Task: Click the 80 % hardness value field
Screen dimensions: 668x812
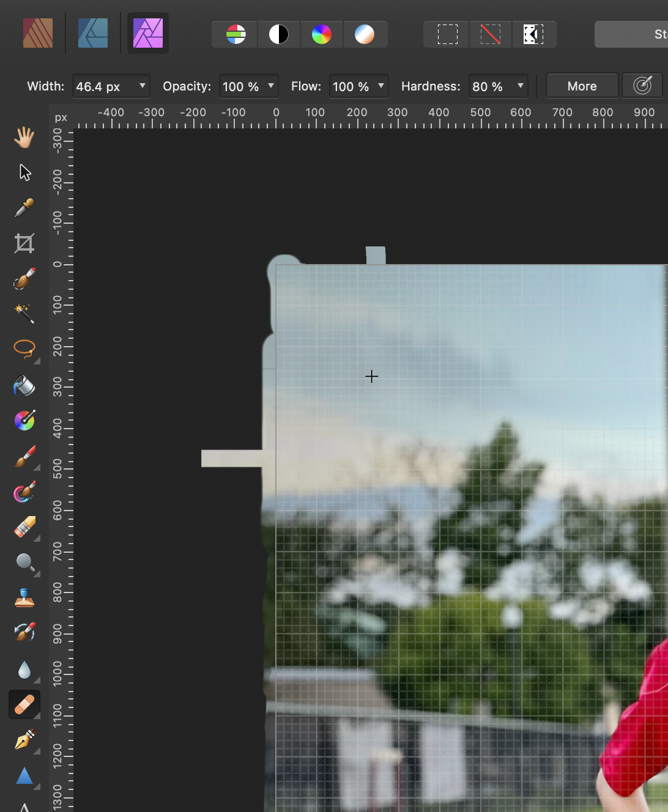Action: coord(489,87)
